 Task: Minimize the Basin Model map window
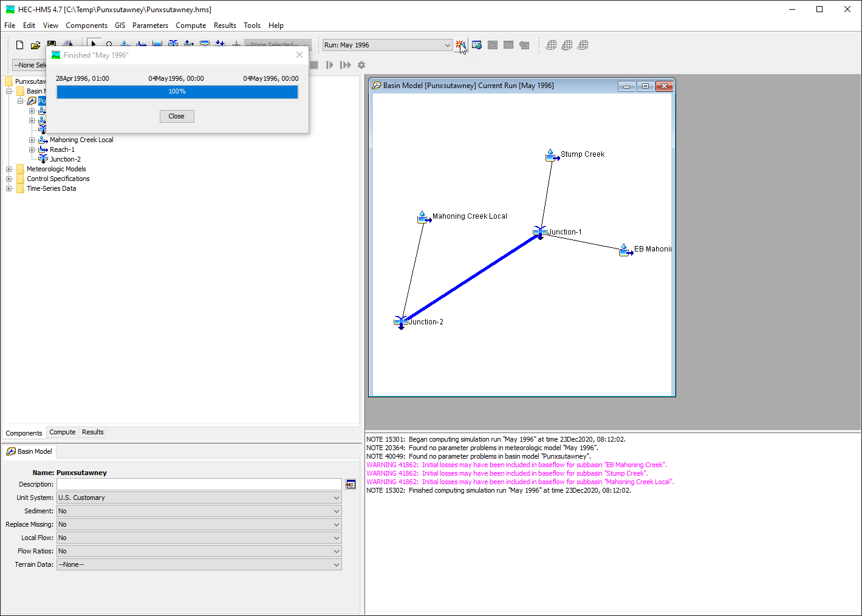click(626, 86)
